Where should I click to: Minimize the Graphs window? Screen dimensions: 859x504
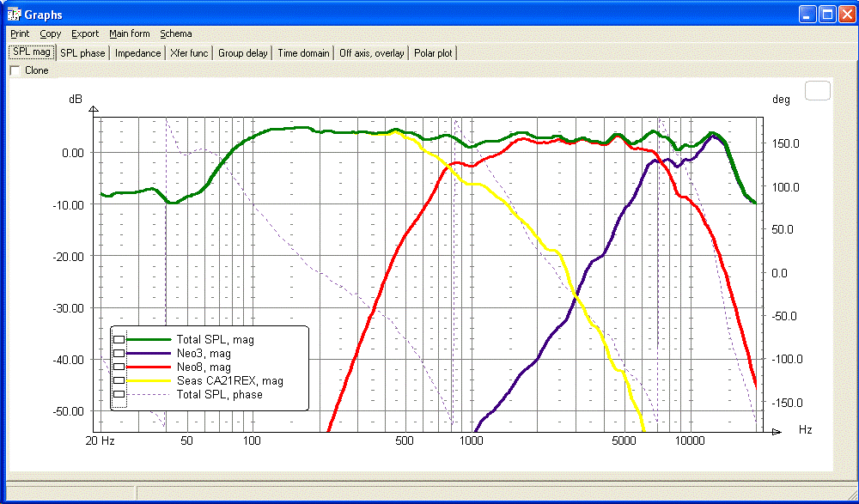807,15
